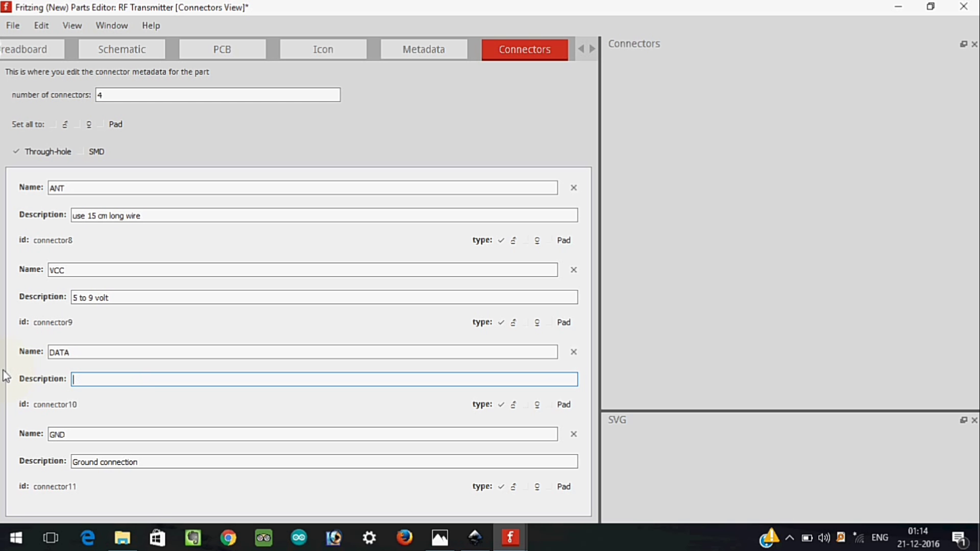Toggle checkmark on connector8 type
The width and height of the screenshot is (980, 551).
[502, 240]
